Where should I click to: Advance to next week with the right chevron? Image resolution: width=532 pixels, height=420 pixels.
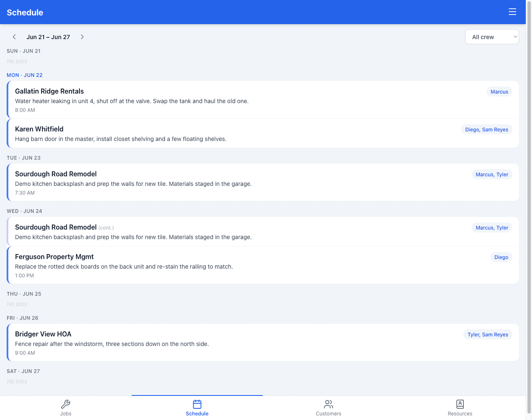tap(82, 37)
